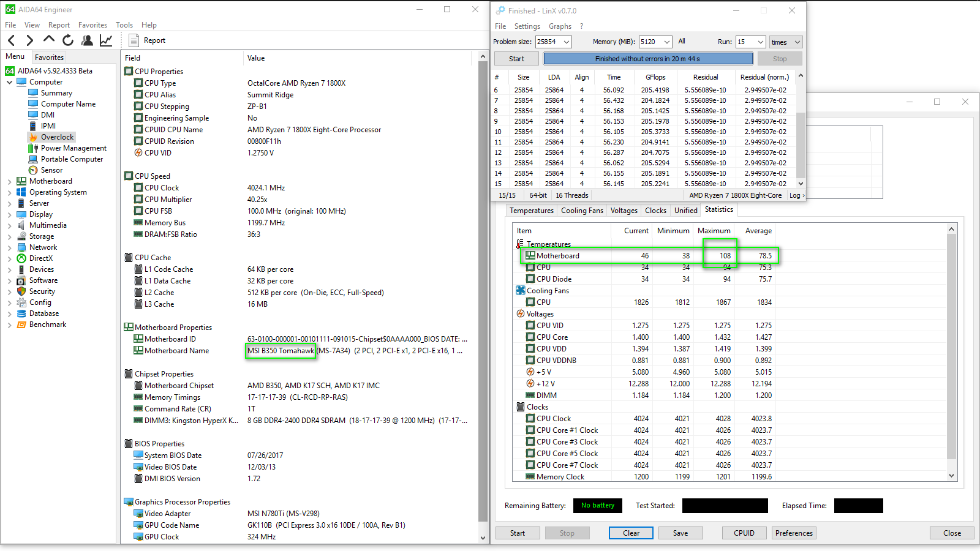Switch to the Temperatures tab

532,211
